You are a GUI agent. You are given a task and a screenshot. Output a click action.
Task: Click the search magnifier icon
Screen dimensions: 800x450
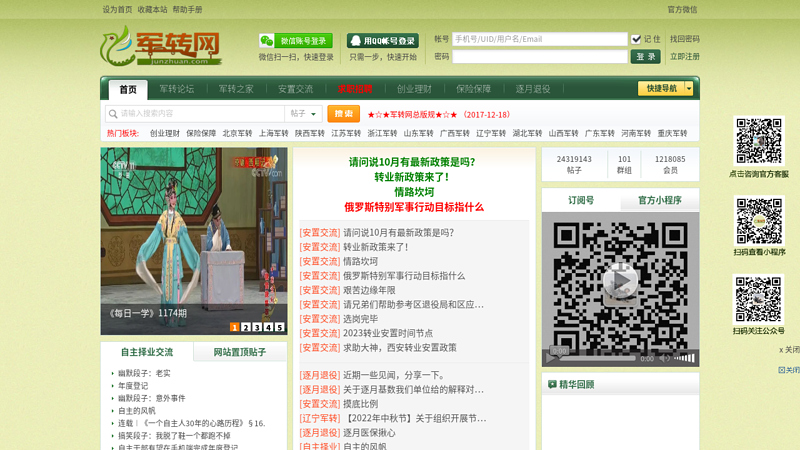(113, 114)
